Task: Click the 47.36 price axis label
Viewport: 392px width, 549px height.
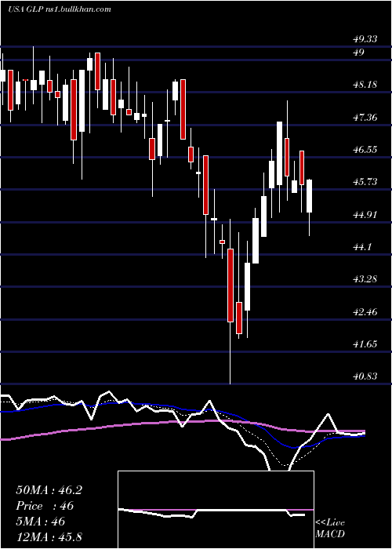Action: pos(365,118)
